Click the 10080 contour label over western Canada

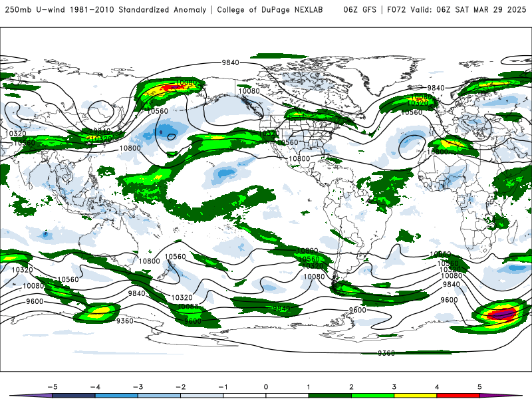[249, 91]
